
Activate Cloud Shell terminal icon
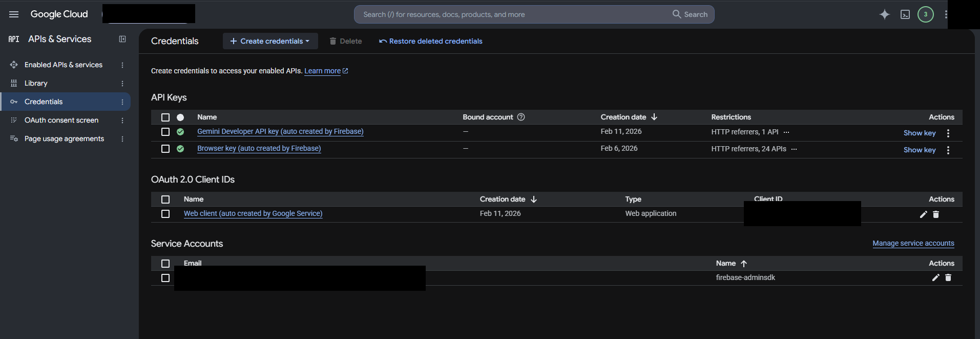(905, 14)
